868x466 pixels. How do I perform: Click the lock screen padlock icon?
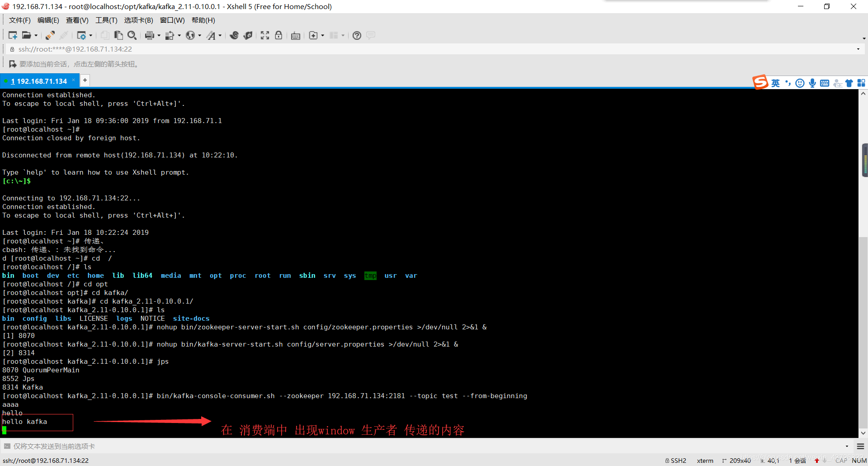pyautogui.click(x=278, y=35)
